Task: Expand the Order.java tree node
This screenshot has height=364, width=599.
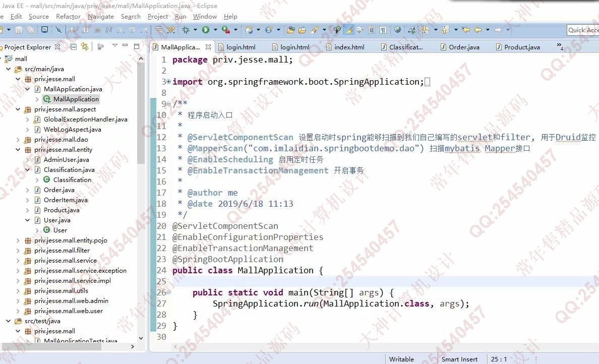Action: pos(28,190)
